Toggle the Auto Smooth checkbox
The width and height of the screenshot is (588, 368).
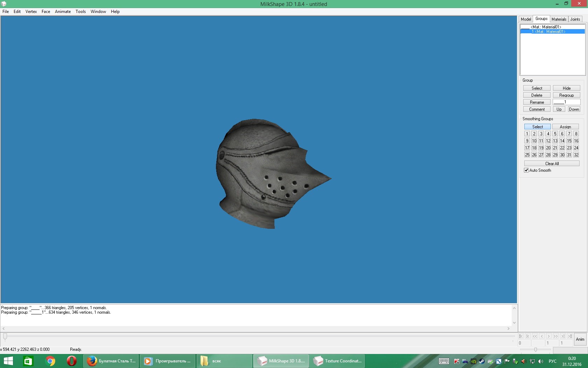point(526,170)
